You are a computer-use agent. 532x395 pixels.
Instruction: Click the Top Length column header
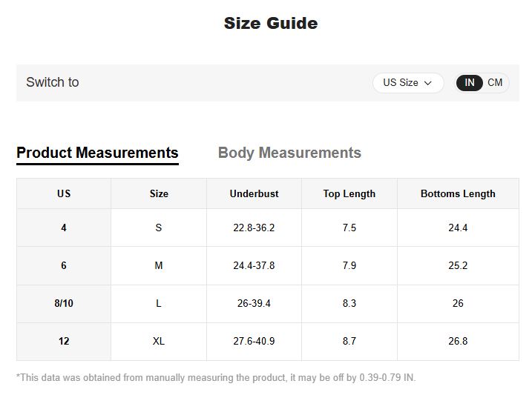click(x=349, y=193)
